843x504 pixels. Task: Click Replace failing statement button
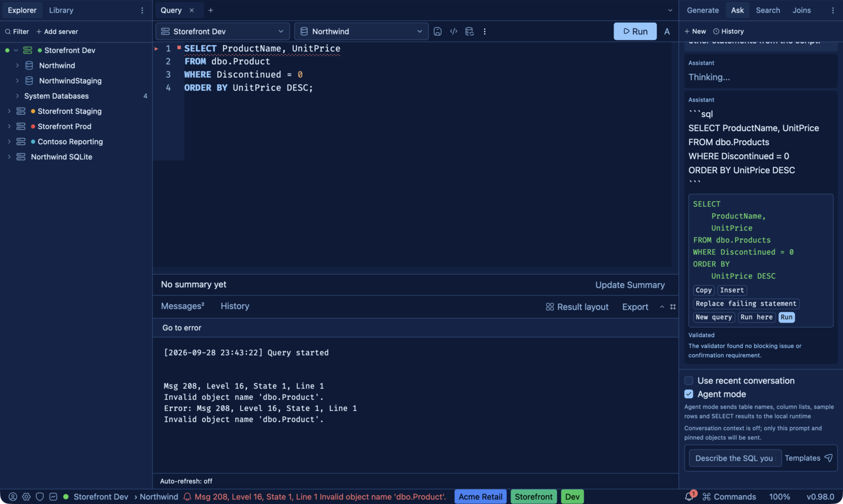tap(746, 304)
